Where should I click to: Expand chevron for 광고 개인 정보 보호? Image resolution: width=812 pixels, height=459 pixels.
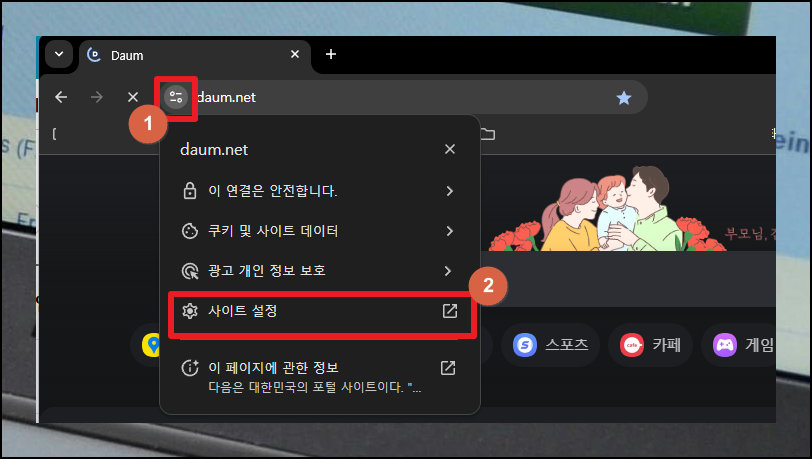pyautogui.click(x=448, y=271)
